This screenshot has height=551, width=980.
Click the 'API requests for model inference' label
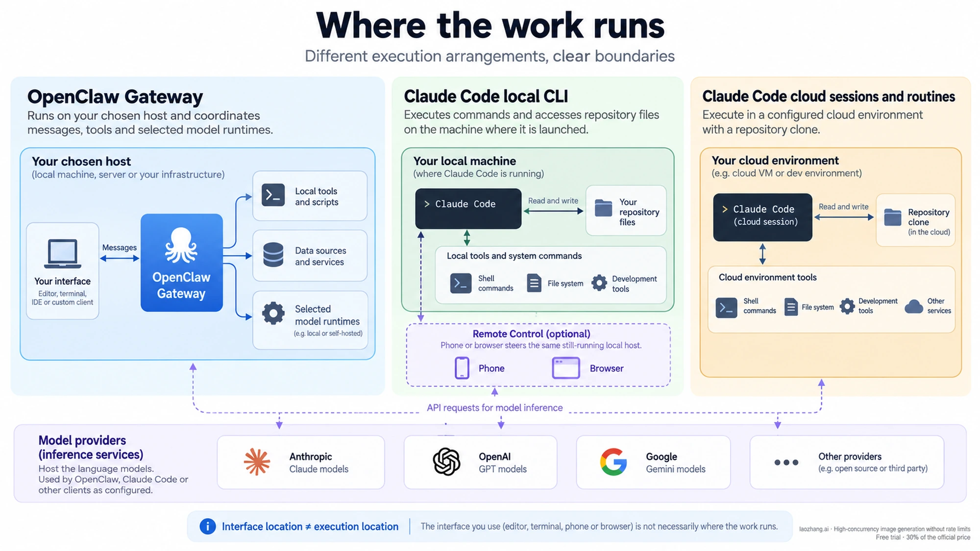coord(494,407)
